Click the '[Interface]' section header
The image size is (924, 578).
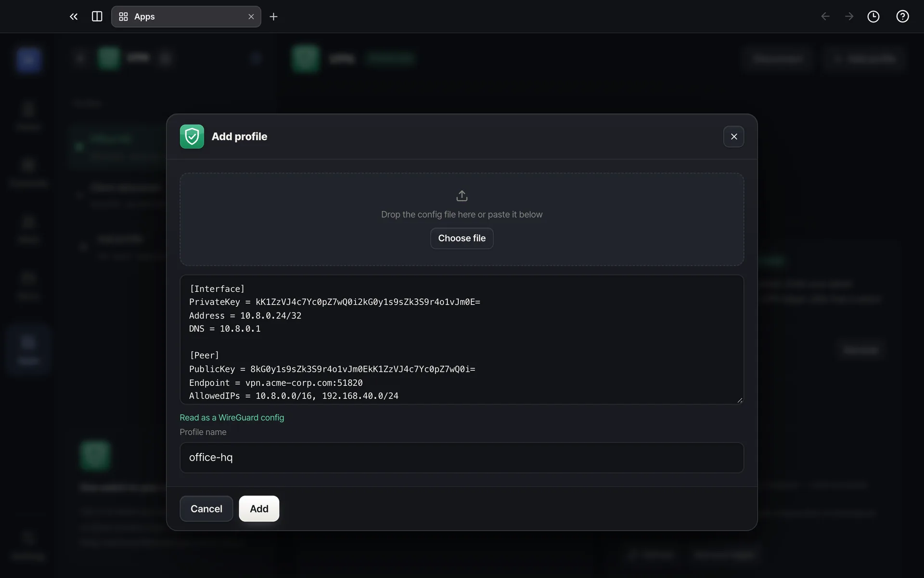(217, 289)
